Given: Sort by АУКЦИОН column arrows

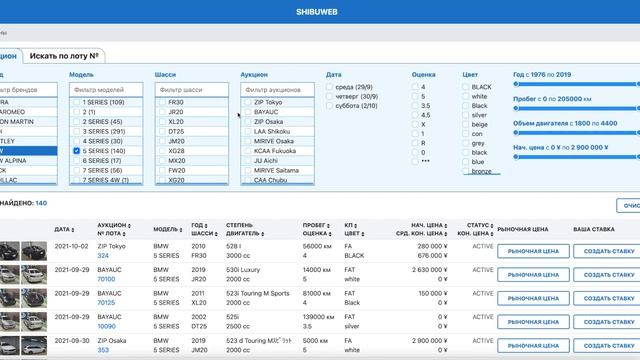Looking at the screenshot, I should point(129,226).
